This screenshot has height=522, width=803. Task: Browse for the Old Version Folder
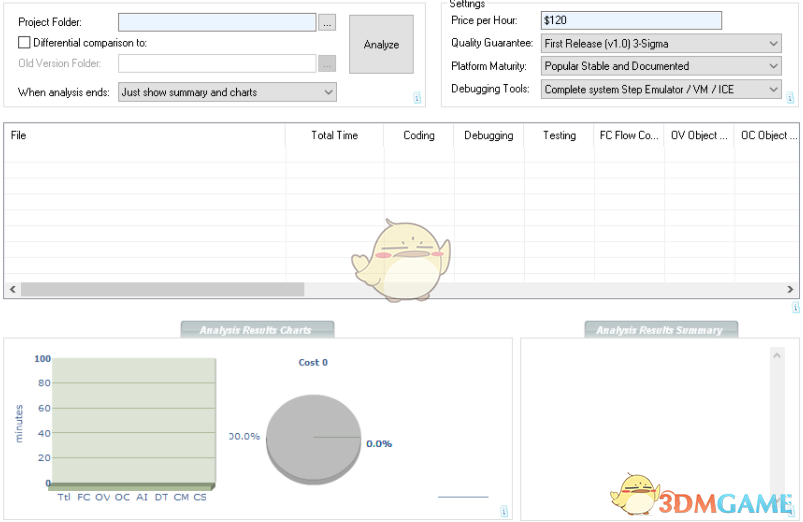pyautogui.click(x=327, y=64)
